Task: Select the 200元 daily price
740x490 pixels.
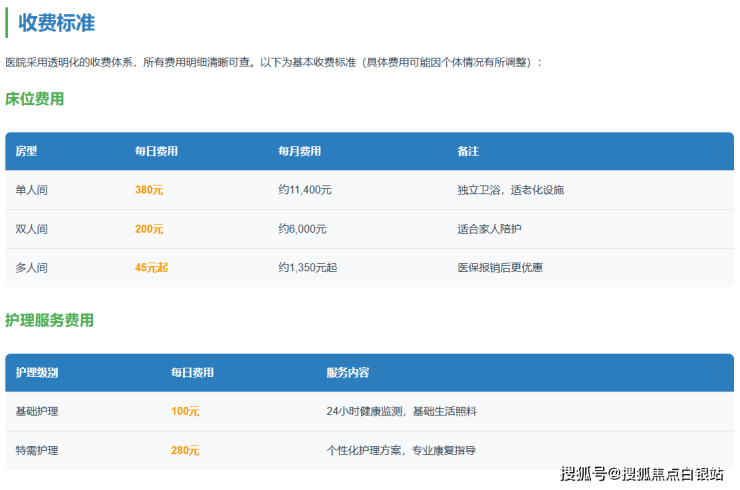Action: pos(149,229)
